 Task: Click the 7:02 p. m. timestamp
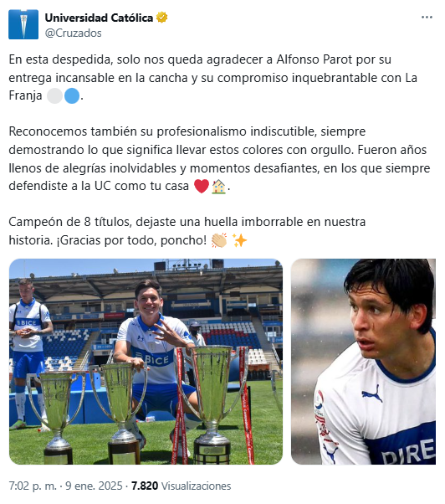(33, 486)
